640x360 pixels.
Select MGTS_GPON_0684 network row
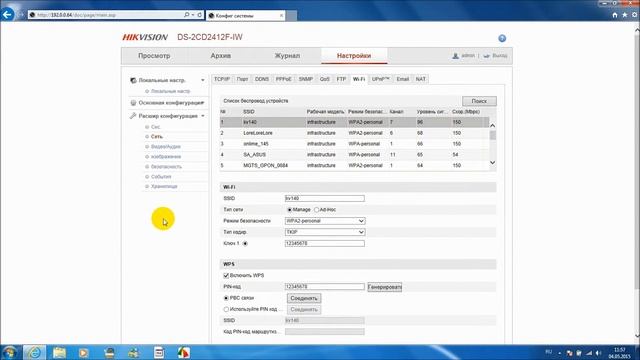click(x=354, y=166)
